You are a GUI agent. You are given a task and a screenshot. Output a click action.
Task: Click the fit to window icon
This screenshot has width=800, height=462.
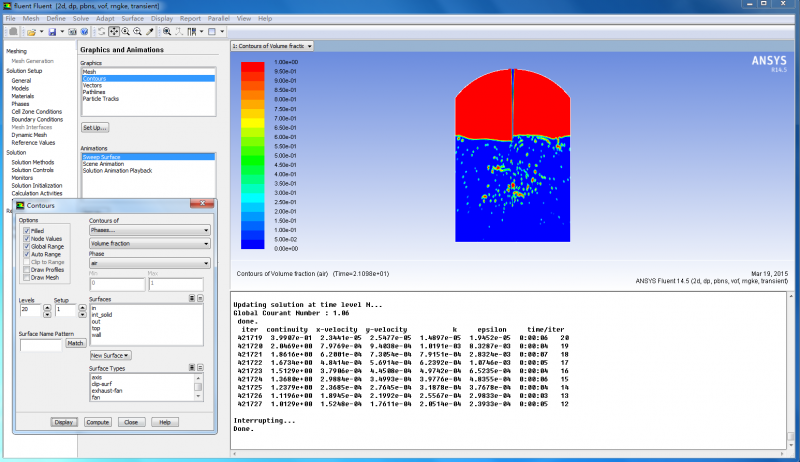(166, 32)
